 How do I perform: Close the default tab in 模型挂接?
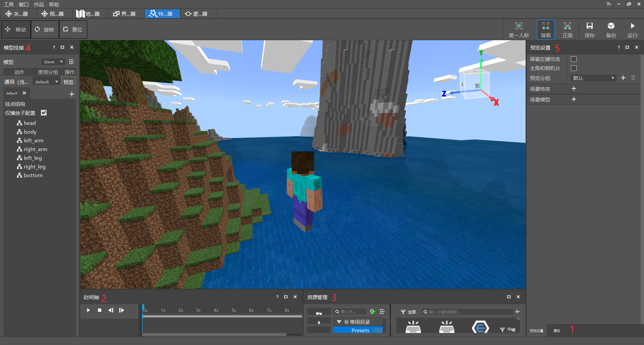point(24,93)
